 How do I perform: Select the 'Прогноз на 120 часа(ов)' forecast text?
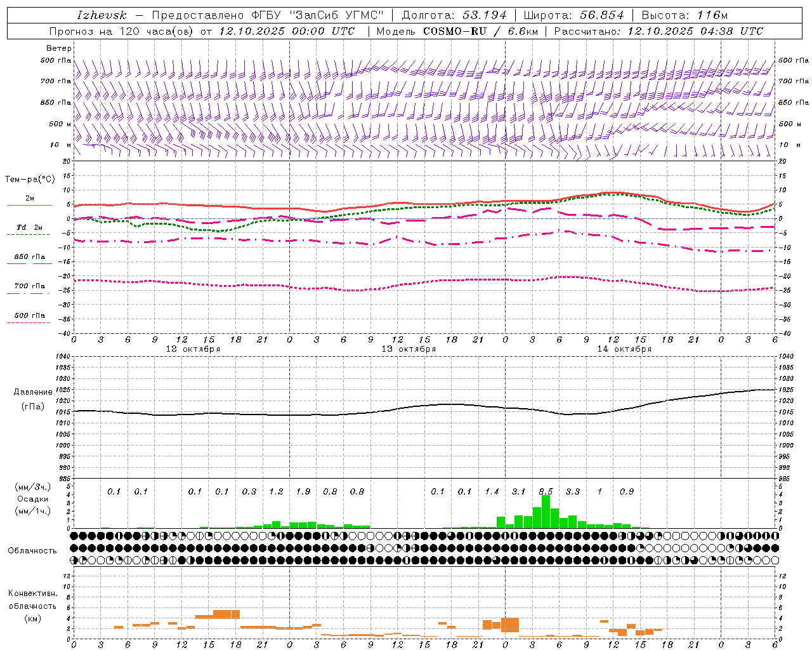tap(122, 31)
